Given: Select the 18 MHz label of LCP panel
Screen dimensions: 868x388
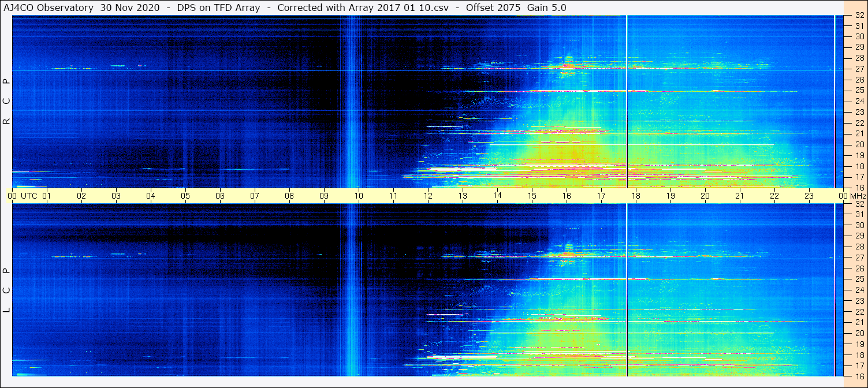Looking at the screenshot, I should click(859, 355).
